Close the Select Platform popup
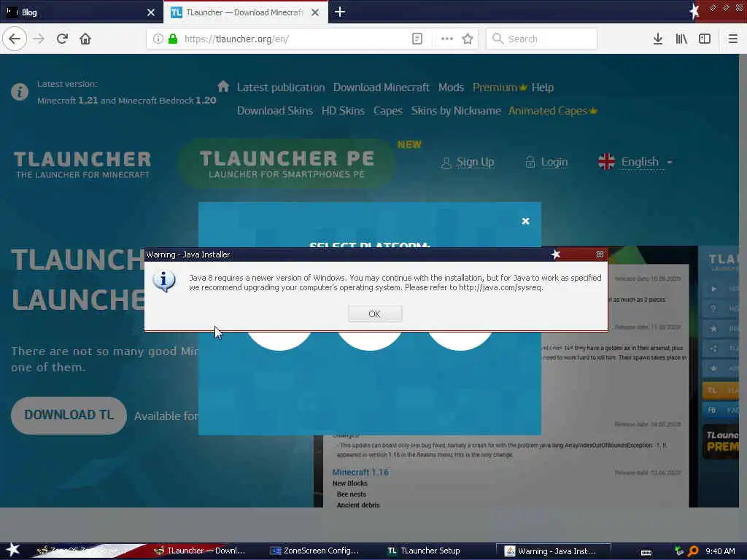The height and width of the screenshot is (560, 747). (525, 221)
